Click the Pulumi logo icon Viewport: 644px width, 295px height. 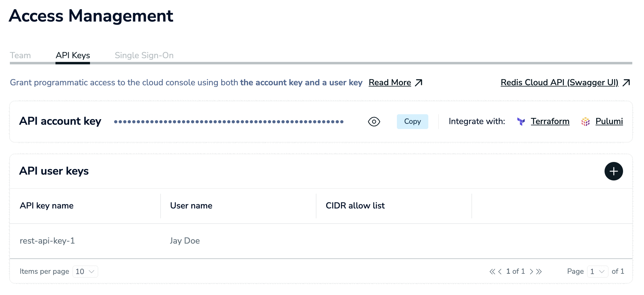click(x=585, y=122)
